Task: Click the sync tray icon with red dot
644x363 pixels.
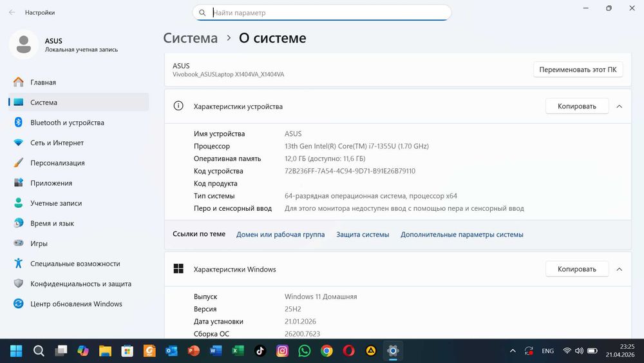Action: point(529,351)
